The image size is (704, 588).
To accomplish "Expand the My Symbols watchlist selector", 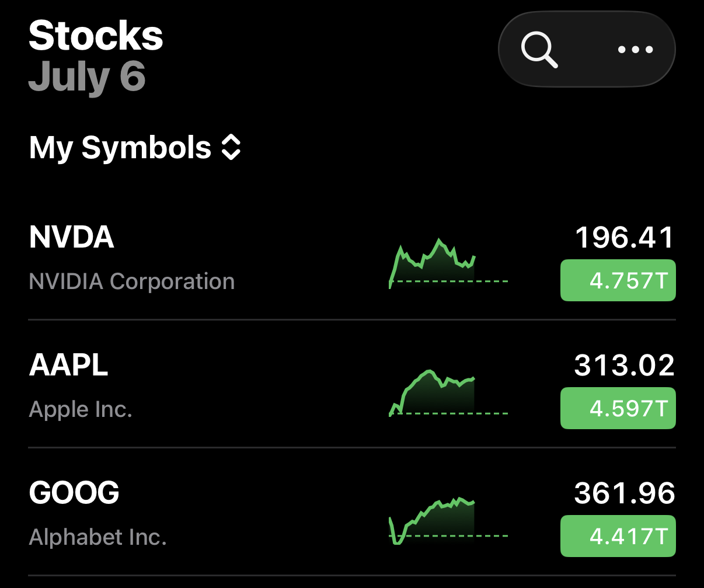I will click(x=135, y=148).
